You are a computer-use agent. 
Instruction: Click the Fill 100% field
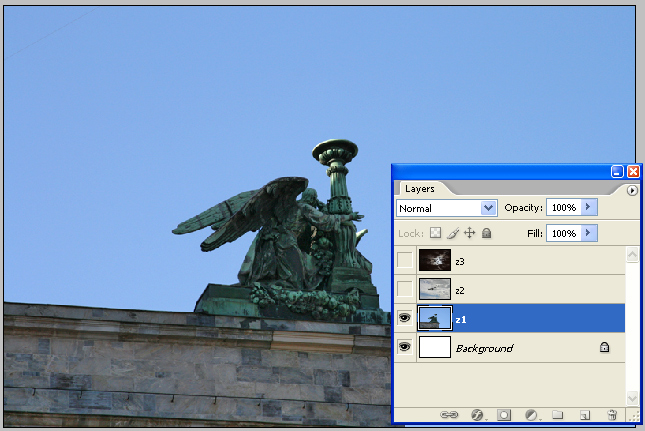point(564,233)
